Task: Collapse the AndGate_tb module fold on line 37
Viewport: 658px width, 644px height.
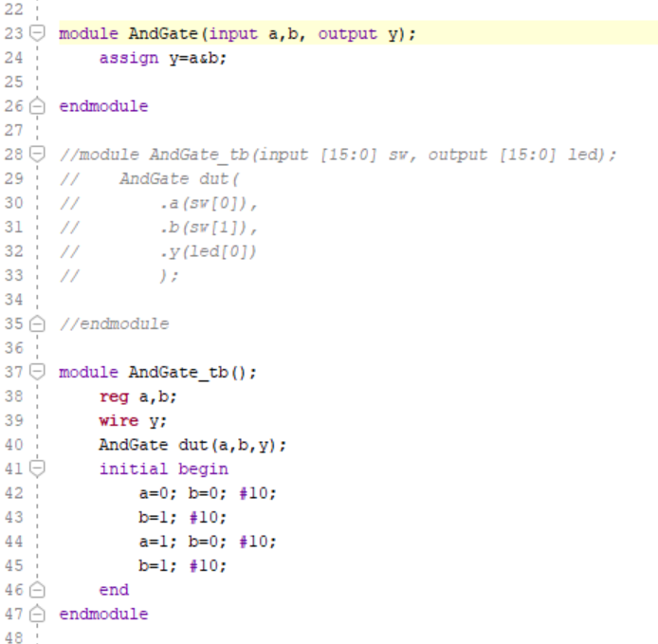Action: click(x=38, y=372)
